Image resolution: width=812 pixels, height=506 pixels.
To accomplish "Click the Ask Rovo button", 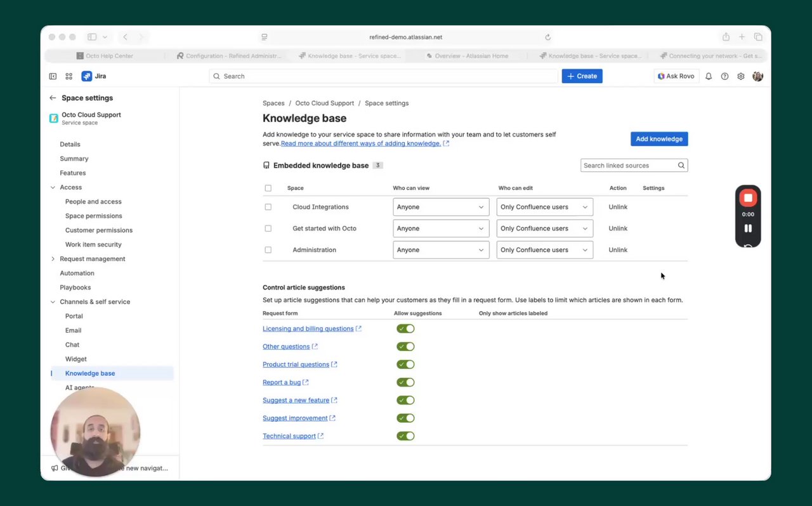I will pyautogui.click(x=676, y=76).
